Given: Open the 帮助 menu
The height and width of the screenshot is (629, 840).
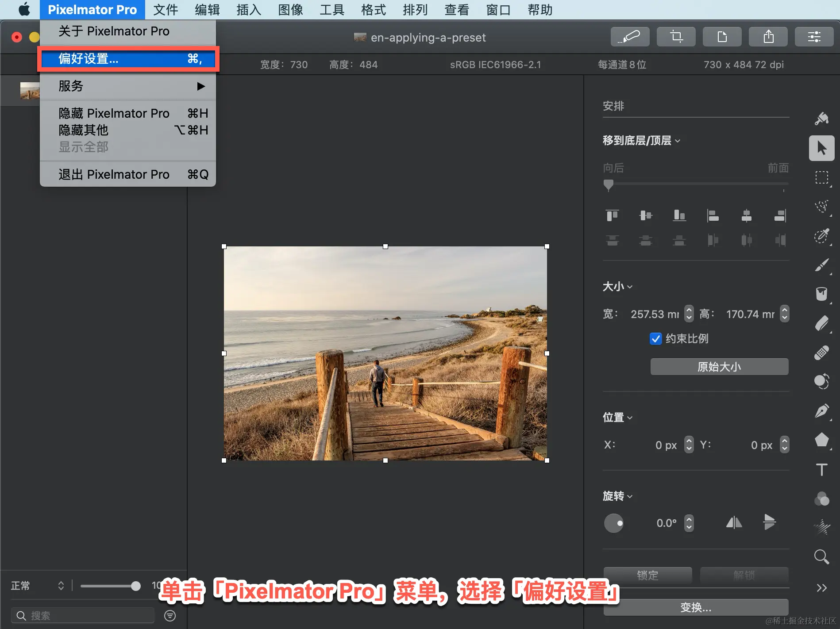Looking at the screenshot, I should click(540, 10).
